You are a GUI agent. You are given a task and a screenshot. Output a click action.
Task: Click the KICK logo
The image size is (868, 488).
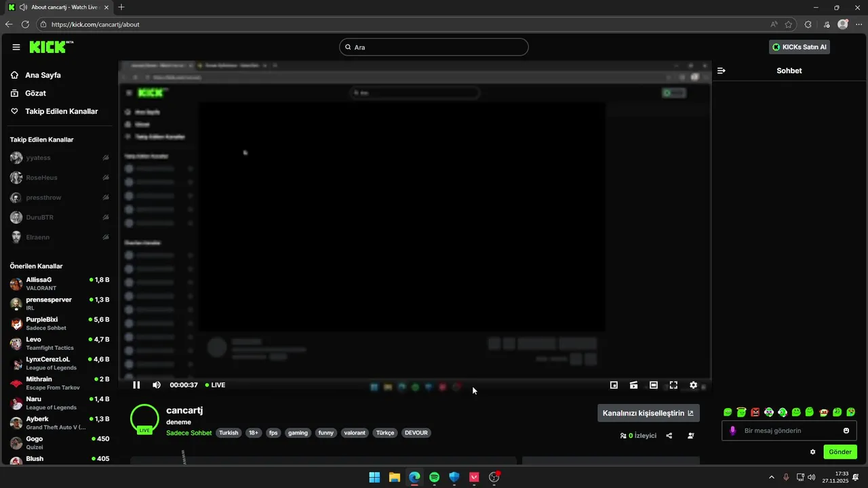tap(51, 47)
